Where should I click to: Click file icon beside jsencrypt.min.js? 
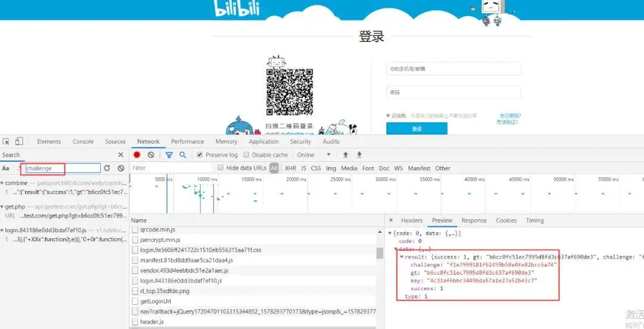coord(135,240)
